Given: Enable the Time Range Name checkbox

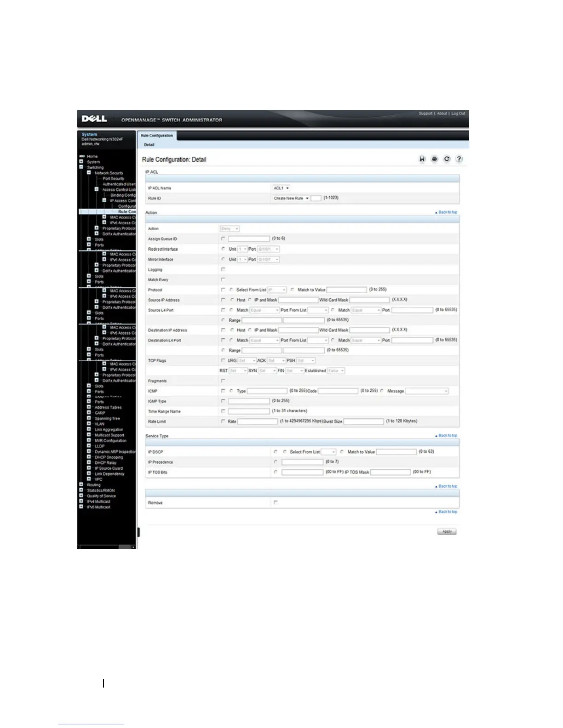Looking at the screenshot, I should [x=223, y=411].
